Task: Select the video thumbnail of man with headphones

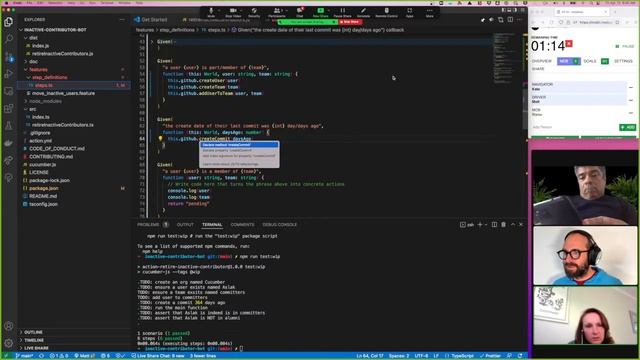Action: 585,256
